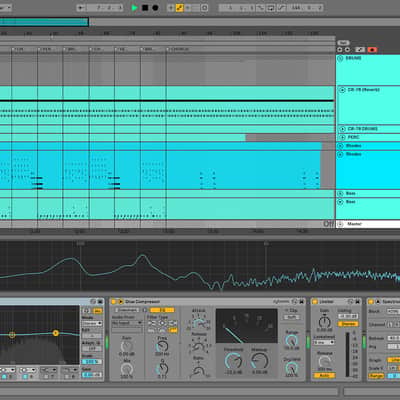
Task: Select the middle top filter type icon
Action: pos(162,323)
